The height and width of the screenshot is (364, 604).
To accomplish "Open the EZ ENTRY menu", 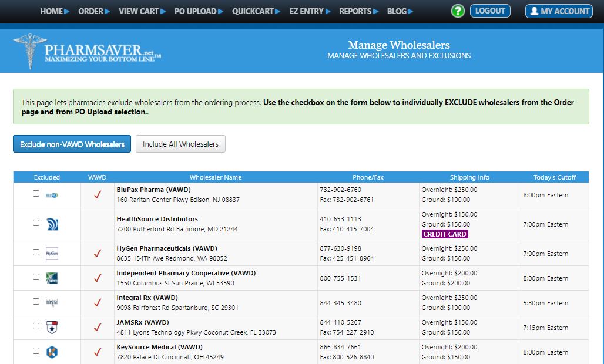I will pos(310,11).
